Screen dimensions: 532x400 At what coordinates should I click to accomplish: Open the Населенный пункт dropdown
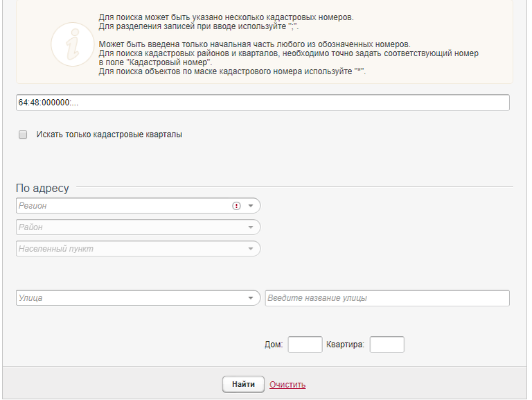point(251,249)
